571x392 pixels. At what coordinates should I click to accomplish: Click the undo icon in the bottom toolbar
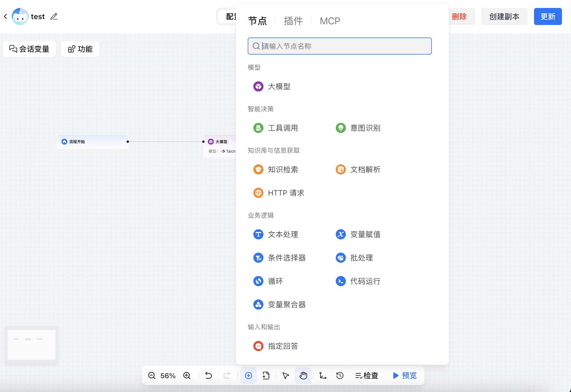[208, 376]
